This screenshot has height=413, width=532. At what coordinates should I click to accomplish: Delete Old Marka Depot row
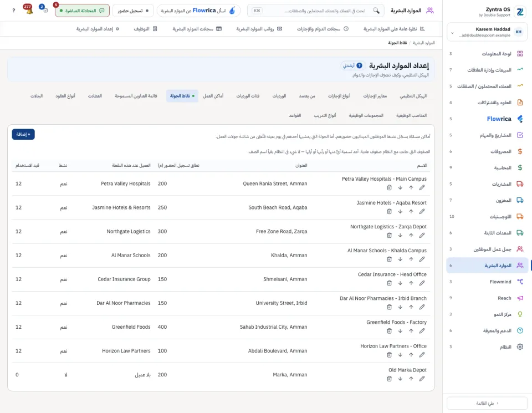tap(389, 379)
